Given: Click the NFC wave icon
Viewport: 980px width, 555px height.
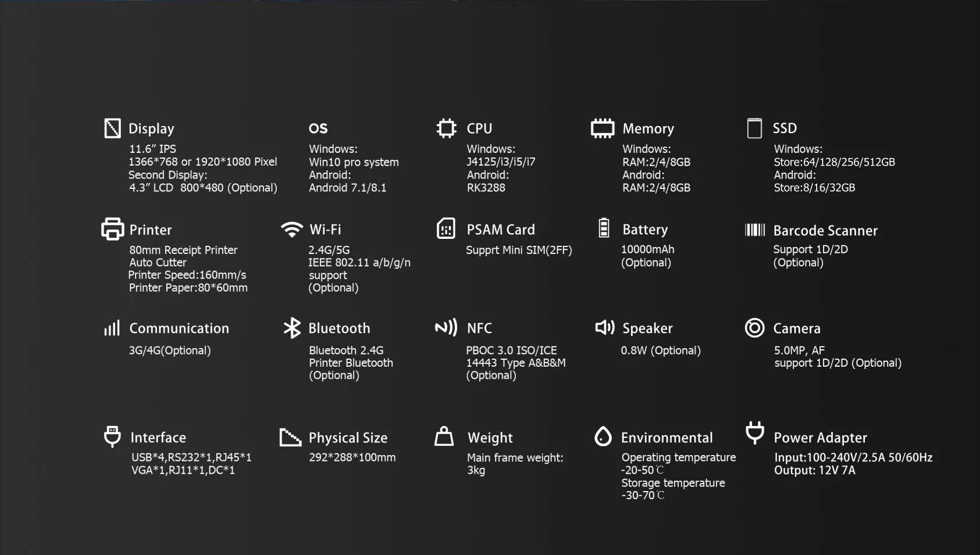Looking at the screenshot, I should coord(446,328).
